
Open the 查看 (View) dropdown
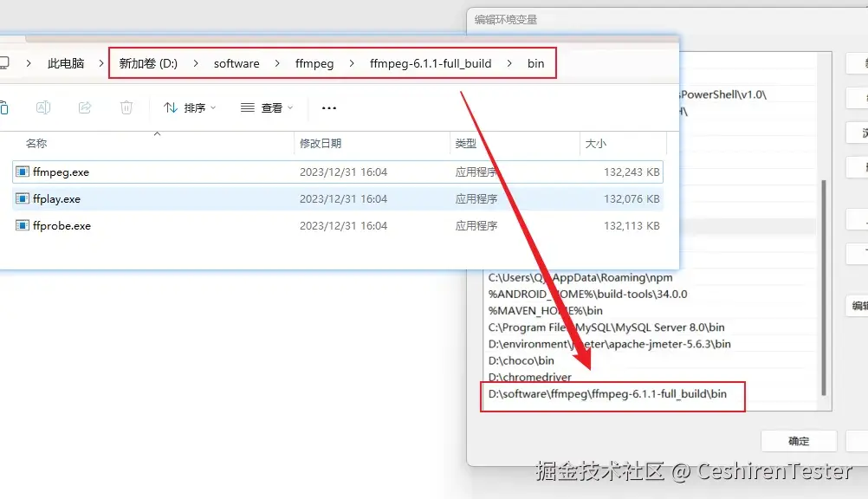(x=270, y=107)
